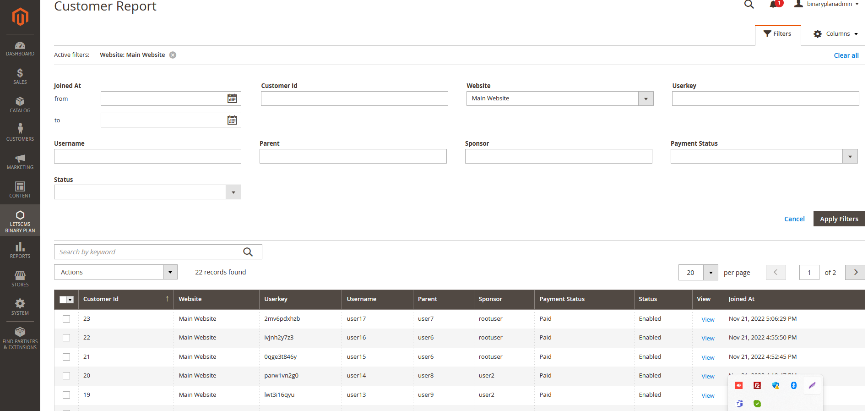Open the Letscms Binary Plan menu
Image resolution: width=868 pixels, height=411 pixels.
[x=20, y=221]
